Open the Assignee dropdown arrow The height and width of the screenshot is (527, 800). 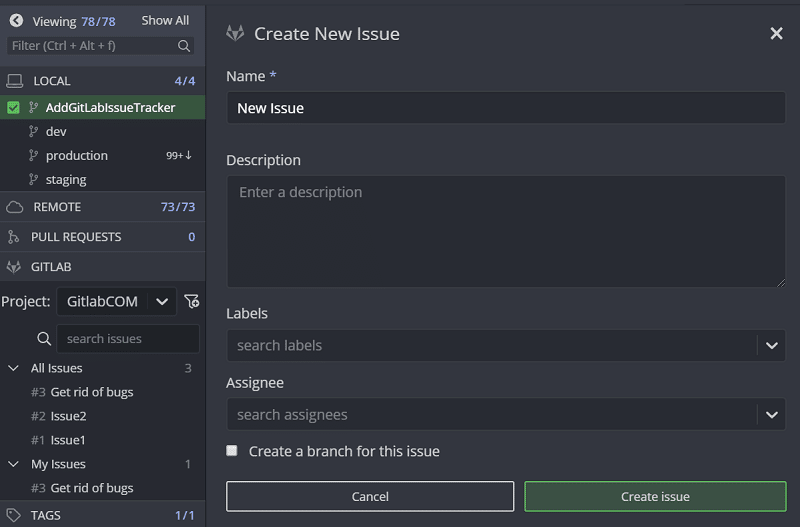click(771, 415)
